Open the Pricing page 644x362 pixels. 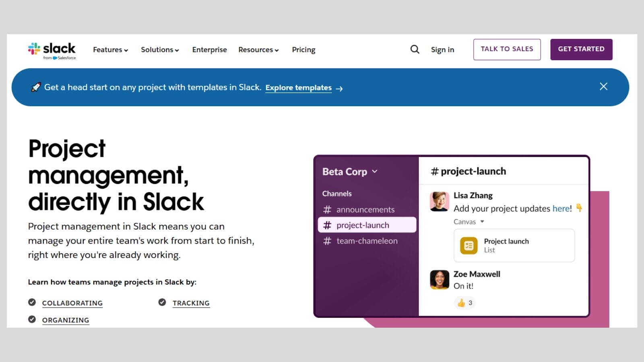pyautogui.click(x=303, y=49)
